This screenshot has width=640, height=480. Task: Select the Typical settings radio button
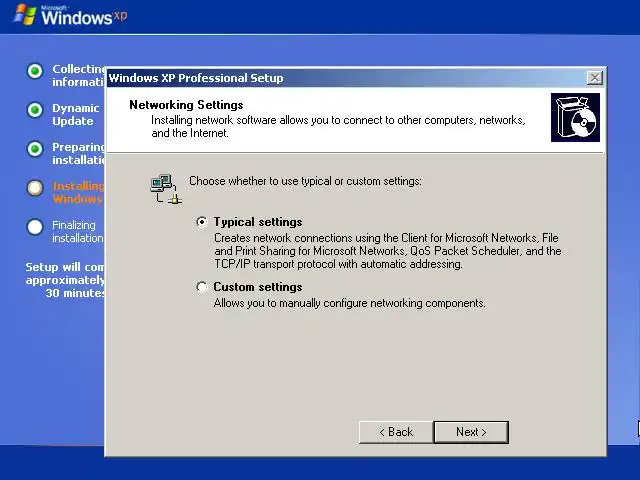coord(202,222)
